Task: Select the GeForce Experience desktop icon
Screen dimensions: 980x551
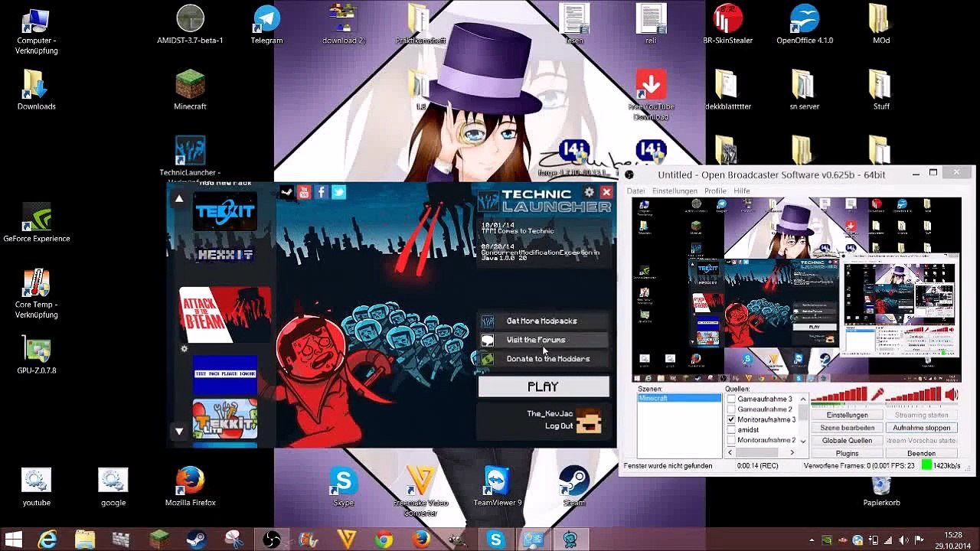Action: [x=37, y=223]
